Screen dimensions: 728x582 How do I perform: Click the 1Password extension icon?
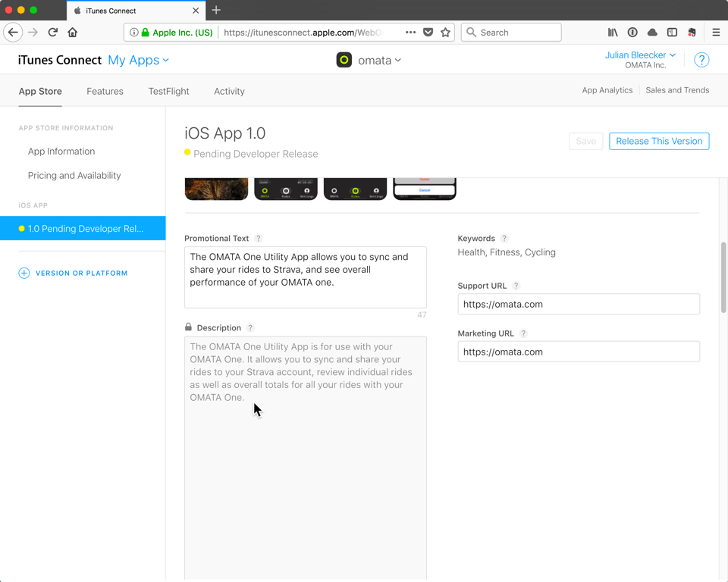(632, 33)
